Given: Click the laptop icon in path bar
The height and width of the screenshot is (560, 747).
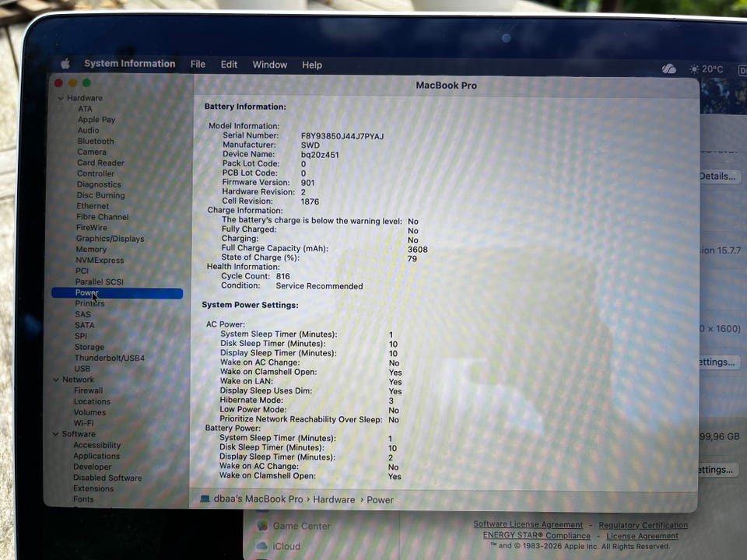Looking at the screenshot, I should coord(205,499).
